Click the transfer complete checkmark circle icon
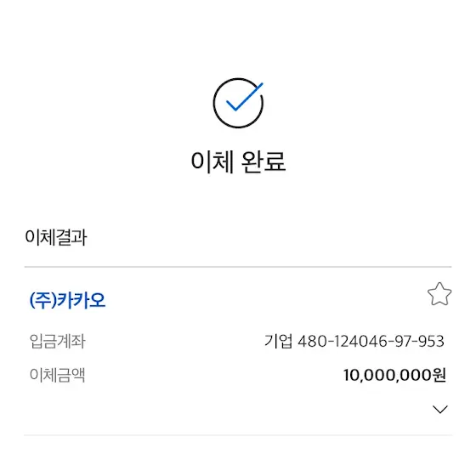This screenshot has height=476, width=476. (238, 103)
